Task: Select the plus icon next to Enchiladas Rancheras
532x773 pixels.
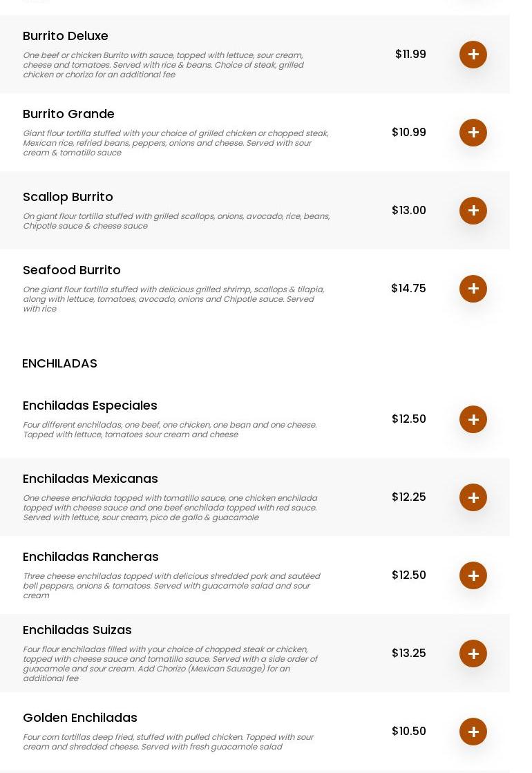Action: click(x=473, y=575)
